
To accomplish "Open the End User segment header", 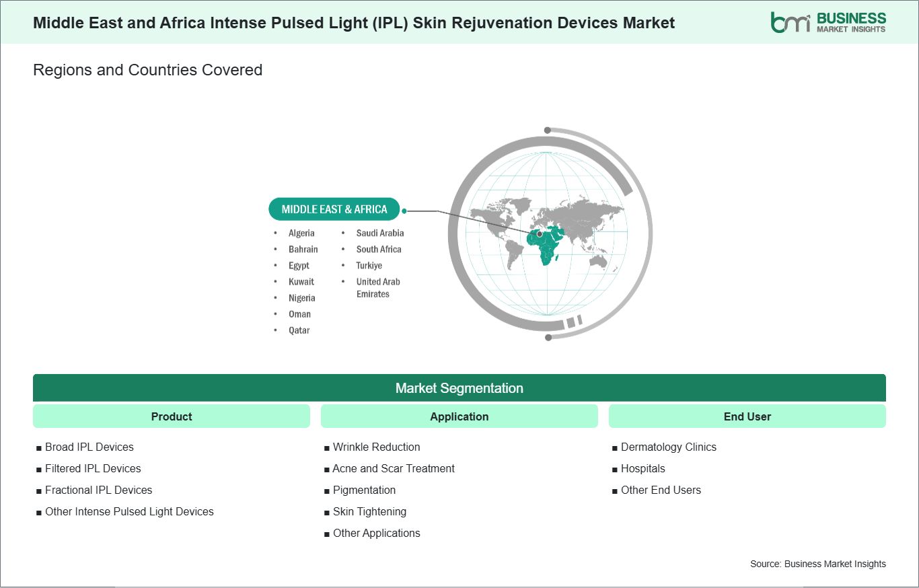I will tap(747, 416).
